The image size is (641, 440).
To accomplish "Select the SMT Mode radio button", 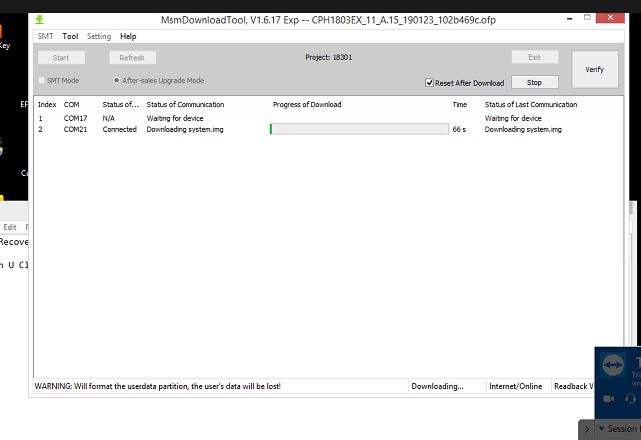I will point(41,81).
